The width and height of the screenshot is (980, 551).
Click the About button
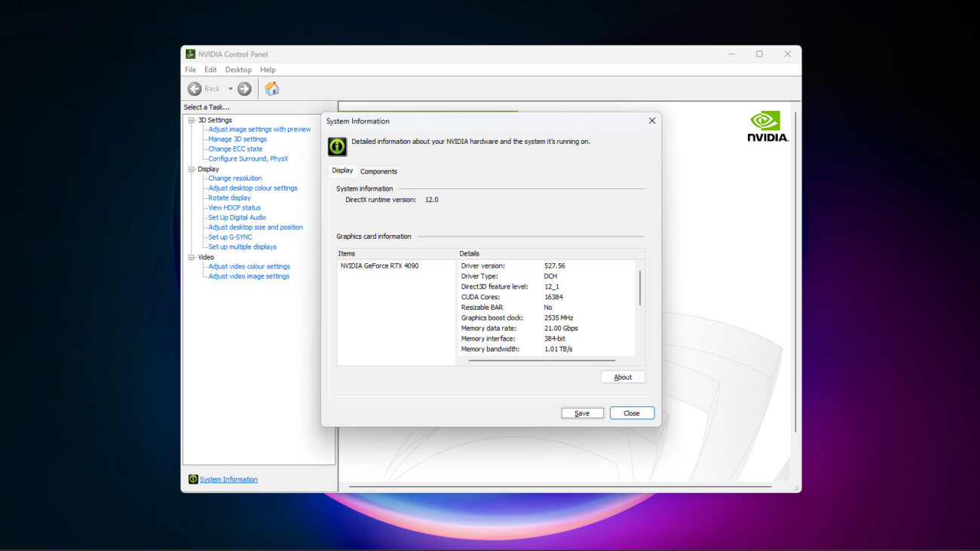point(623,376)
